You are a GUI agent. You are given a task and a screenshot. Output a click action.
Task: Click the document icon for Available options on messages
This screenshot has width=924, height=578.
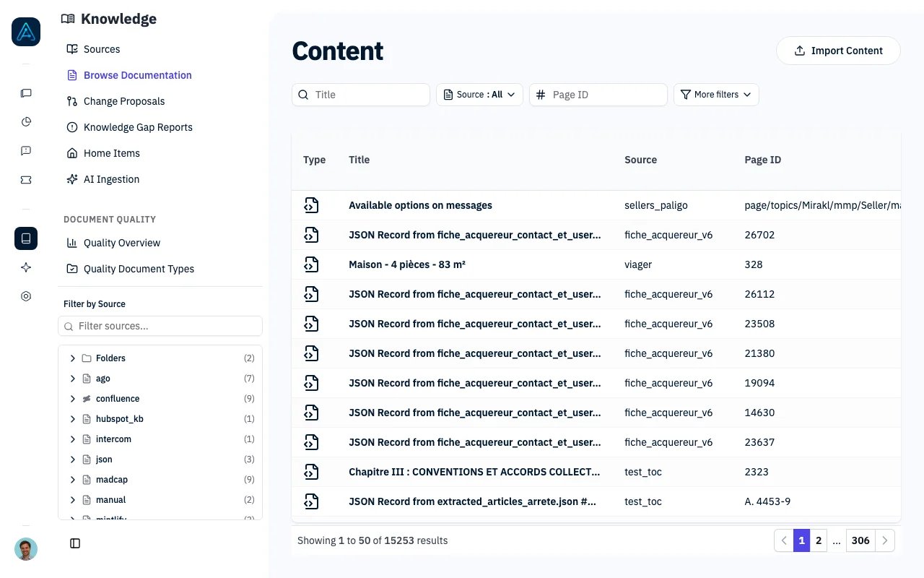point(311,205)
